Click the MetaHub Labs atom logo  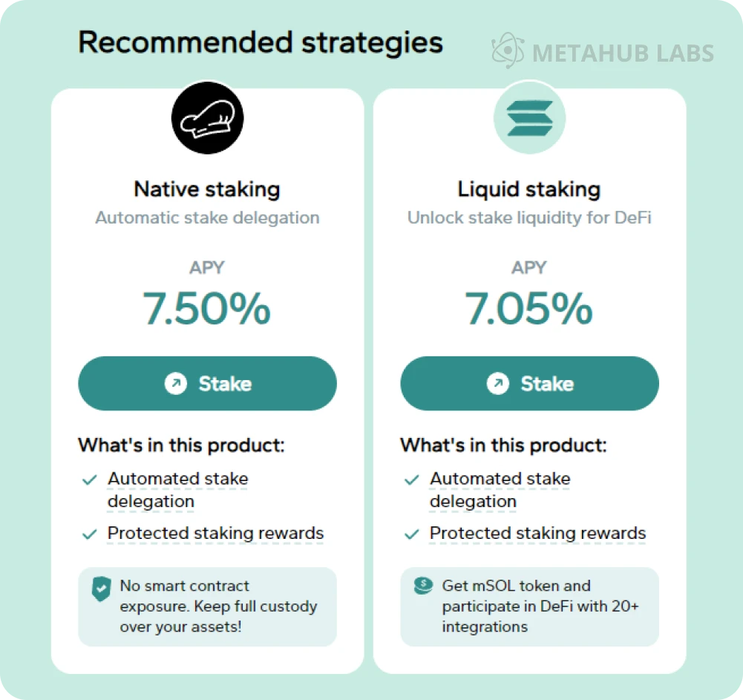click(x=508, y=50)
